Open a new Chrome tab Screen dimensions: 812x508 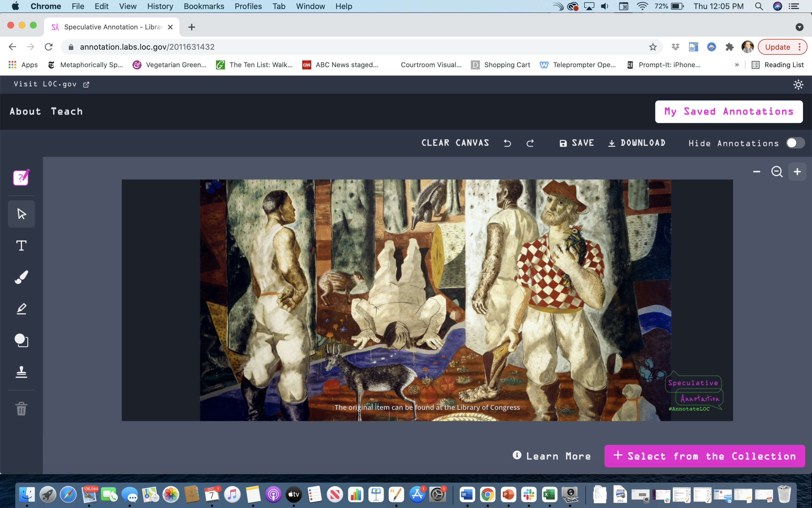click(192, 27)
